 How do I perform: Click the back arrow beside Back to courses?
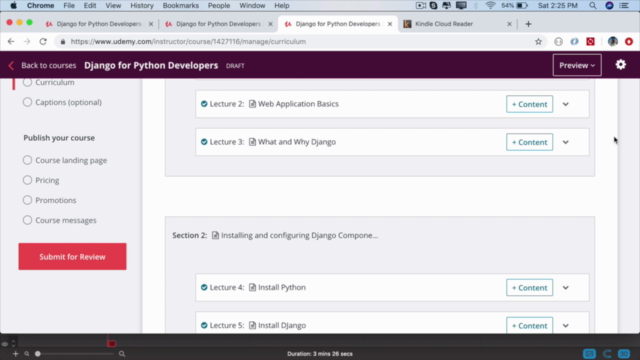click(11, 65)
